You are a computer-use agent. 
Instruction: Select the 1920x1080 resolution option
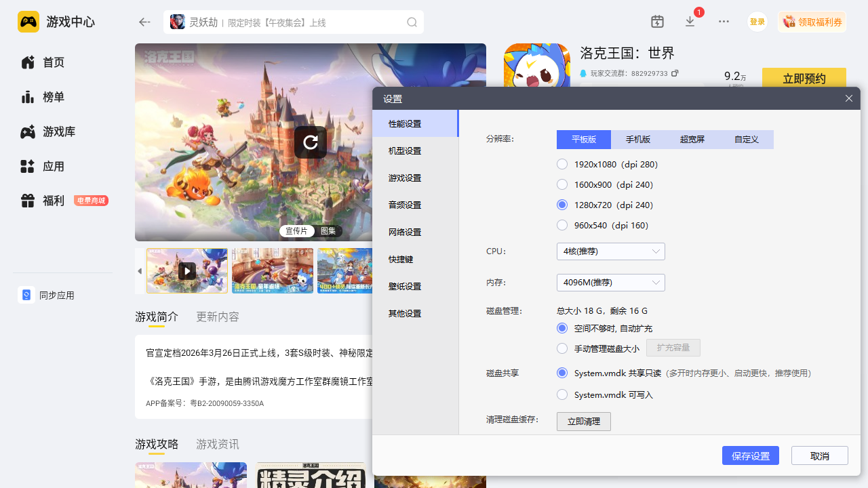click(x=562, y=164)
